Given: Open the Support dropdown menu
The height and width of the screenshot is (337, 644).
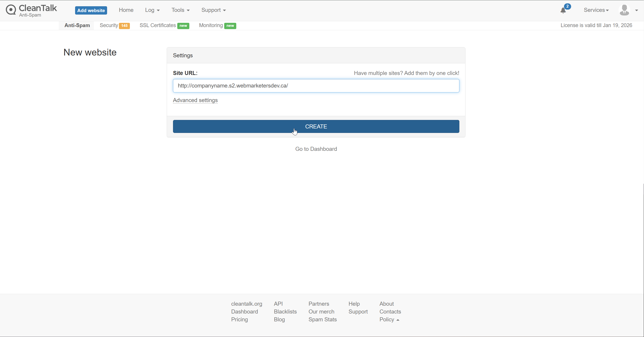Looking at the screenshot, I should click(x=213, y=10).
